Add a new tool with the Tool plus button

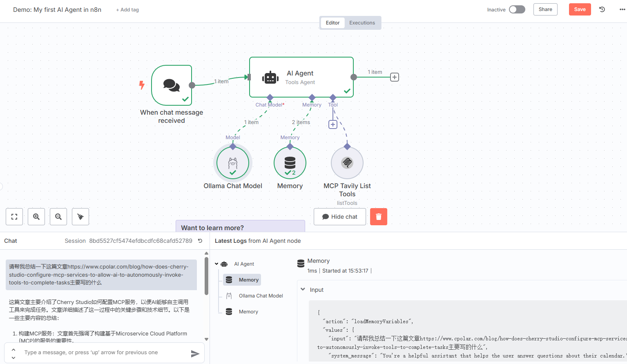(333, 124)
